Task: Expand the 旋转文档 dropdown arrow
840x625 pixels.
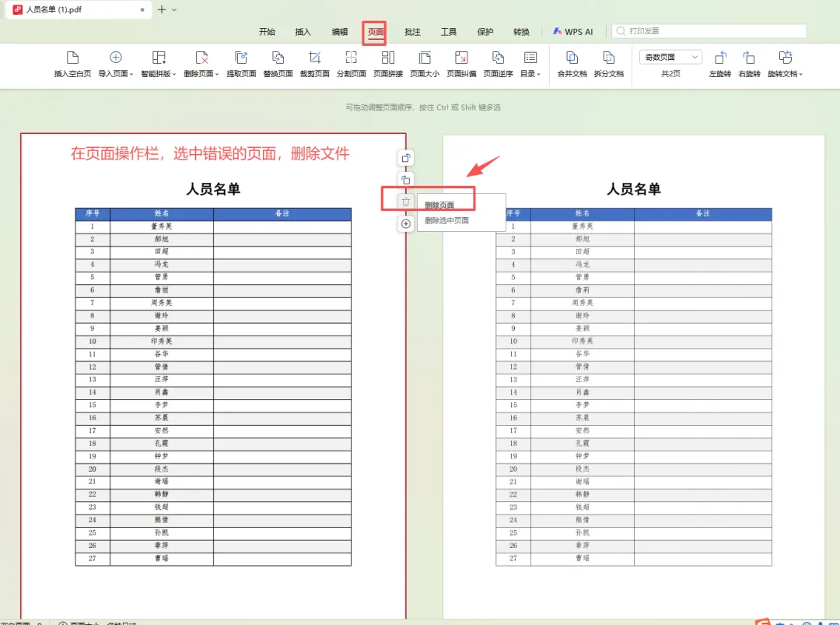Action: click(x=800, y=74)
